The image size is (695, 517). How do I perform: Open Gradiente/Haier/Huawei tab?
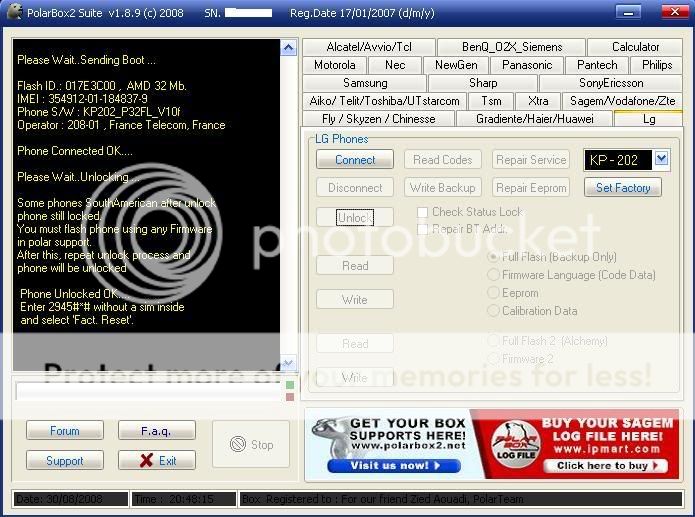pyautogui.click(x=534, y=119)
